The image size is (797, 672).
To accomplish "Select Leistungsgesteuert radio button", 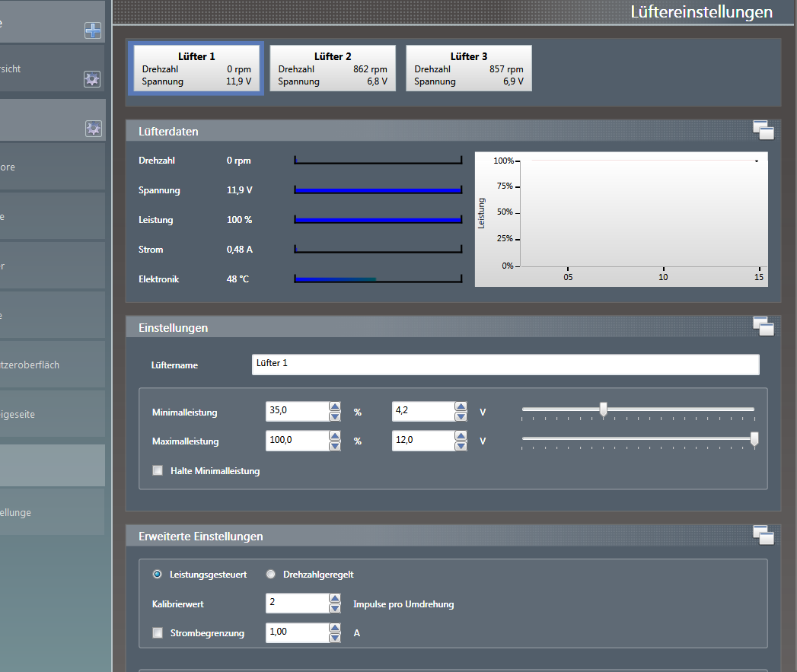I will click(157, 574).
